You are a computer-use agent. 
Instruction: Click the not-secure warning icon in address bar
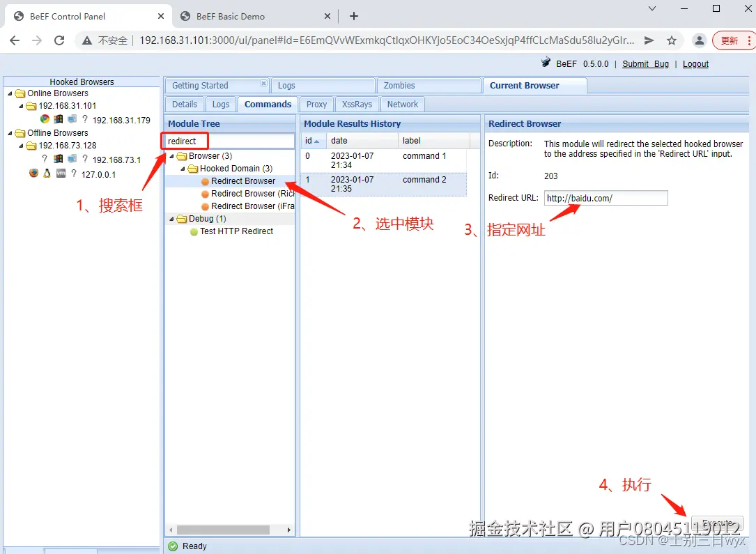tap(87, 40)
